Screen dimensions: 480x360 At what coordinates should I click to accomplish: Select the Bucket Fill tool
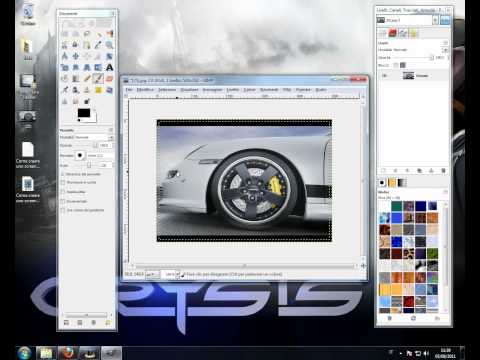pyautogui.click(x=64, y=79)
